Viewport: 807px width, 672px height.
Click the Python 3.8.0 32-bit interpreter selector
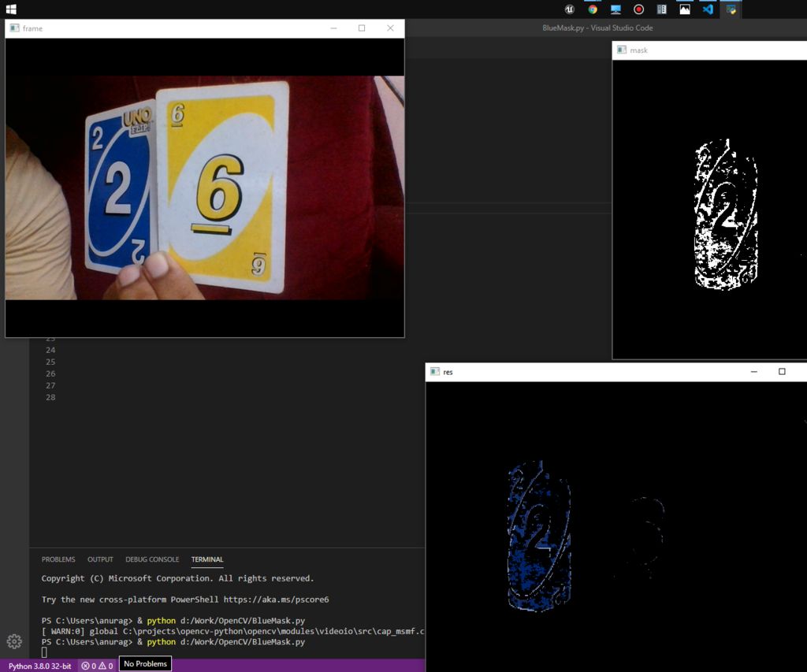pos(39,666)
